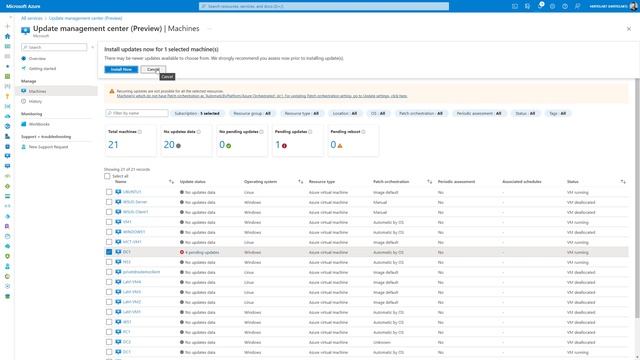Collapse the left navigation menu chevron
Image resolution: width=640 pixels, height=360 pixels.
click(x=92, y=47)
